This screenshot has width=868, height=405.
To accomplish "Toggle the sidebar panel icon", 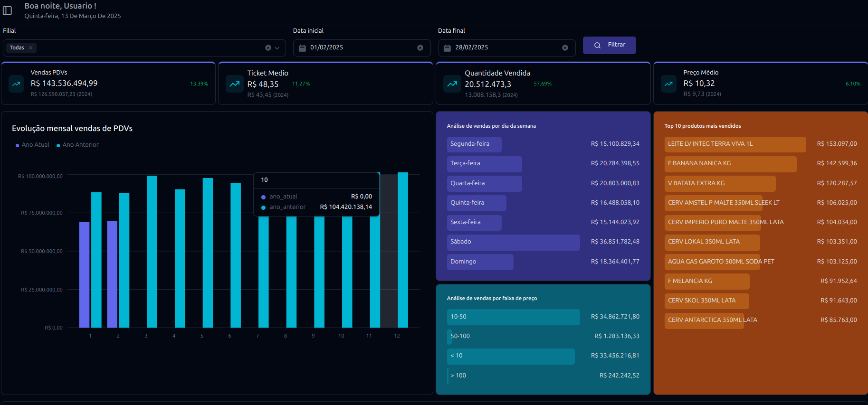I will click(x=8, y=10).
